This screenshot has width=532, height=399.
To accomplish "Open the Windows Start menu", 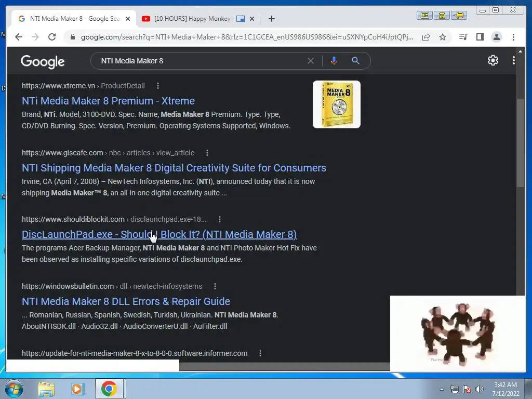I will [14, 389].
